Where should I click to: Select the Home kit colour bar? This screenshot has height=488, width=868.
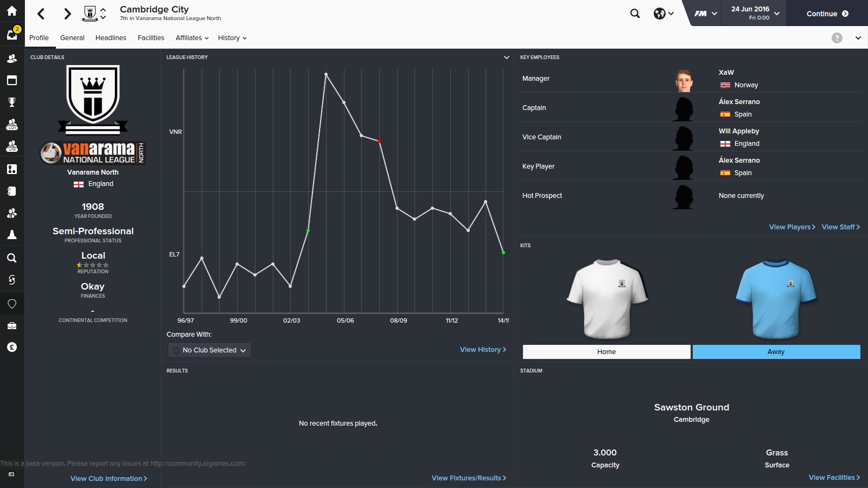(x=606, y=352)
